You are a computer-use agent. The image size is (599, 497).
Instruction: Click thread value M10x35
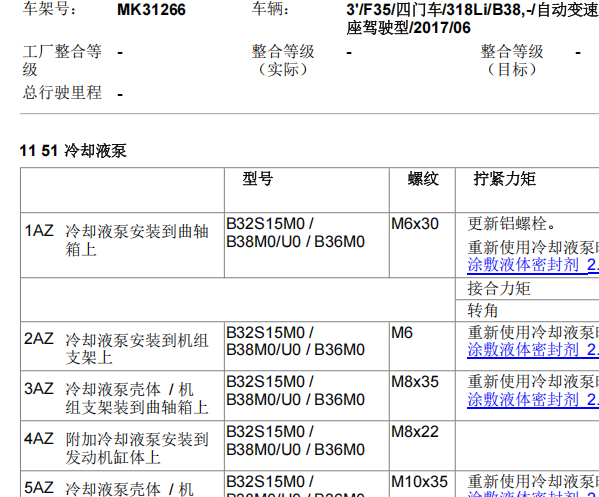[x=419, y=482]
